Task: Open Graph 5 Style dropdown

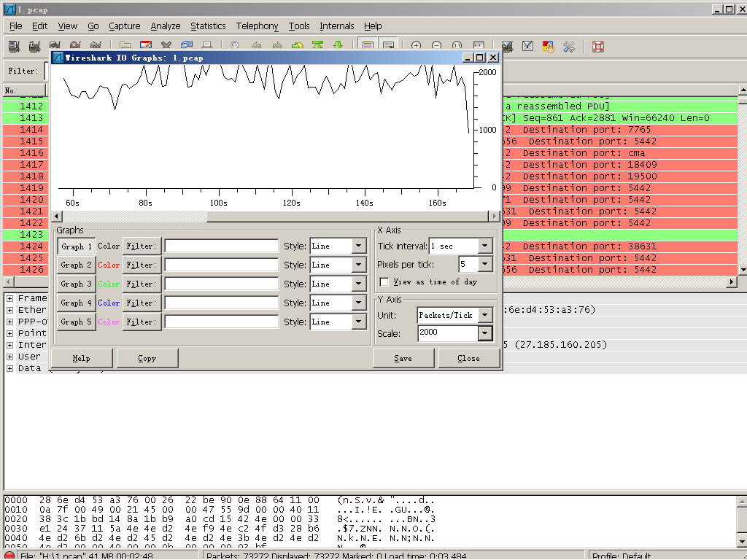Action: pyautogui.click(x=359, y=322)
